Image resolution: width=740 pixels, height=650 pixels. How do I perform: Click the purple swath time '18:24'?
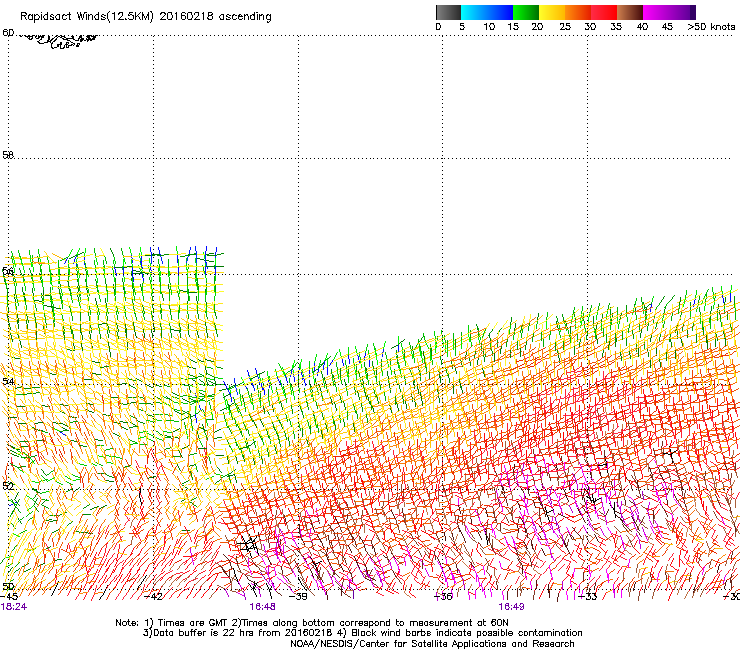(x=14, y=607)
